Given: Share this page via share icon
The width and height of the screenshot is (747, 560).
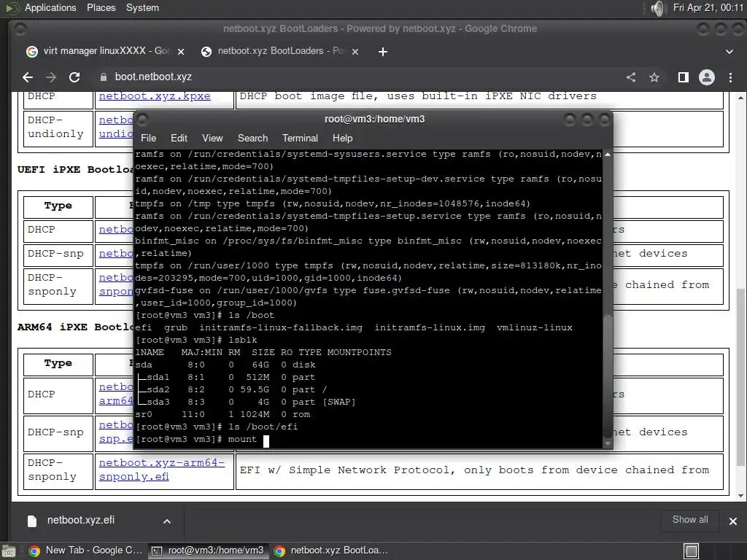Looking at the screenshot, I should 631,77.
